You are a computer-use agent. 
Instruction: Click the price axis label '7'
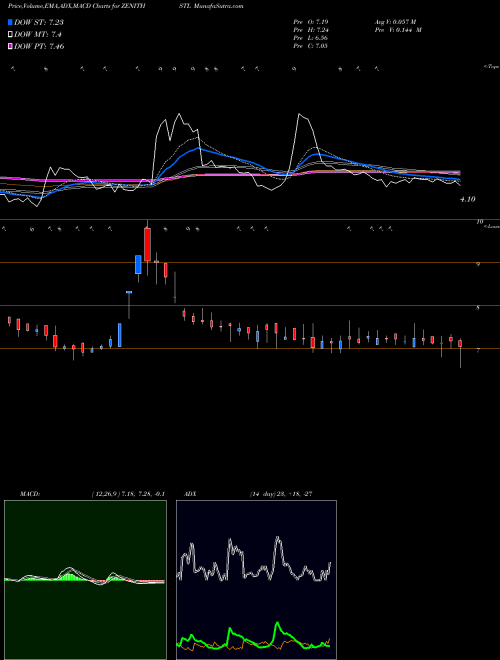click(x=478, y=351)
